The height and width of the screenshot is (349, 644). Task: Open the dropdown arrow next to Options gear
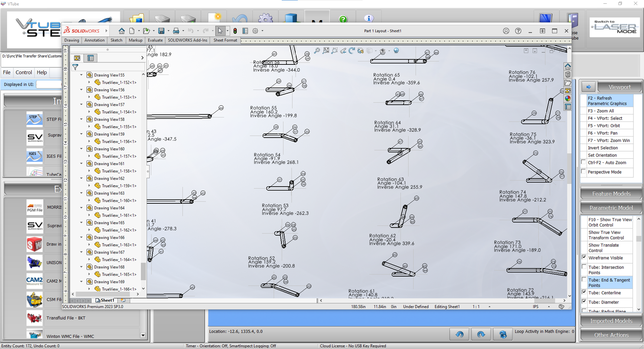pyautogui.click(x=262, y=31)
